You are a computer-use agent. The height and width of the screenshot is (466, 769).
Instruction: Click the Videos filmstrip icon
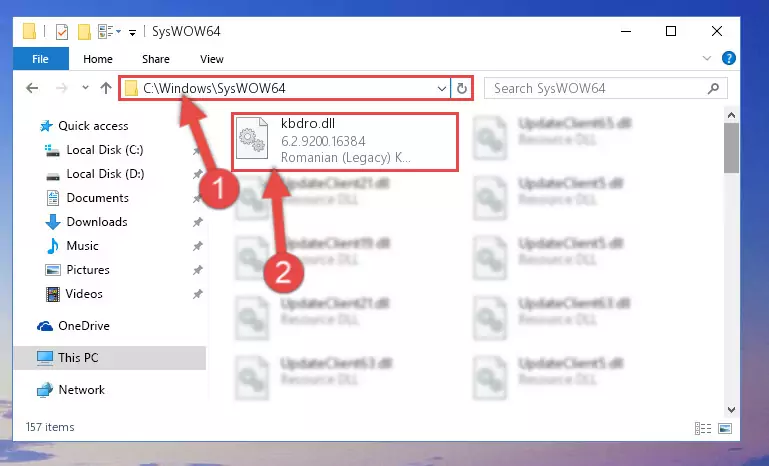point(52,294)
